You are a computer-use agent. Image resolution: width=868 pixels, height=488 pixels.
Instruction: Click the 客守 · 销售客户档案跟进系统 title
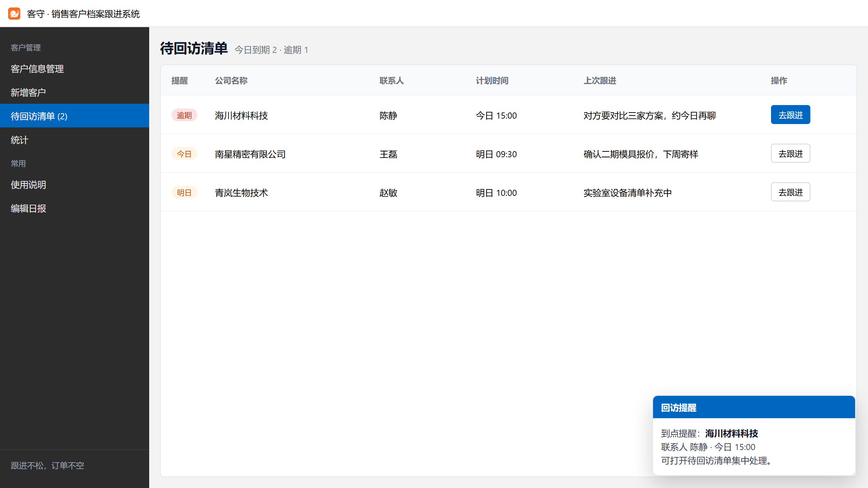coord(83,14)
